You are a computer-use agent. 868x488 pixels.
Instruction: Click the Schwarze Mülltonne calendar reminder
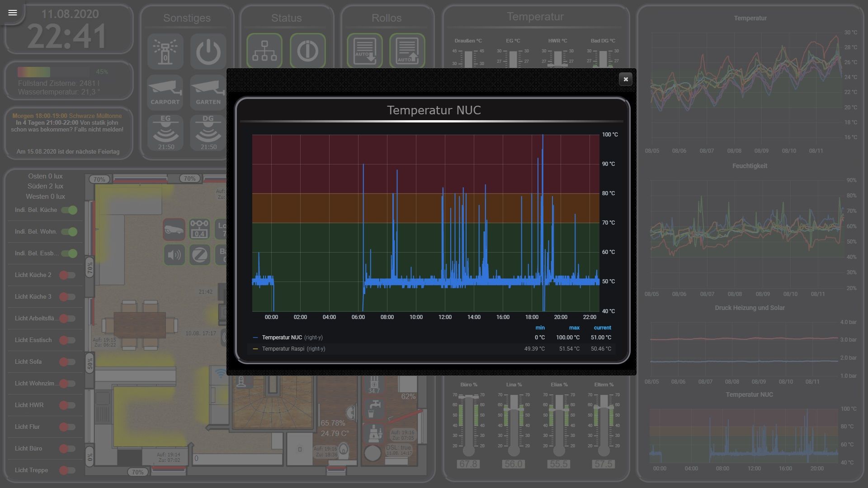point(67,116)
